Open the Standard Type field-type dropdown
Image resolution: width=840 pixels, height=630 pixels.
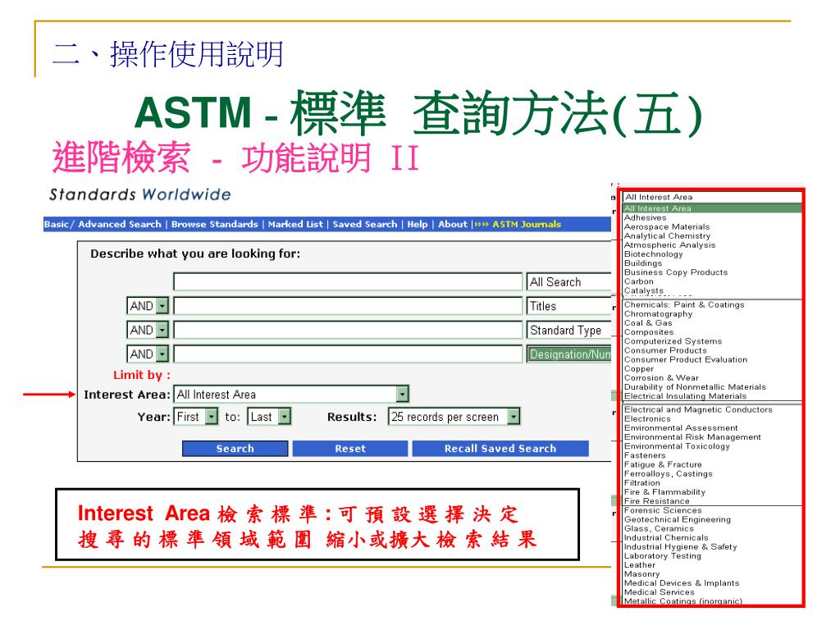[569, 330]
